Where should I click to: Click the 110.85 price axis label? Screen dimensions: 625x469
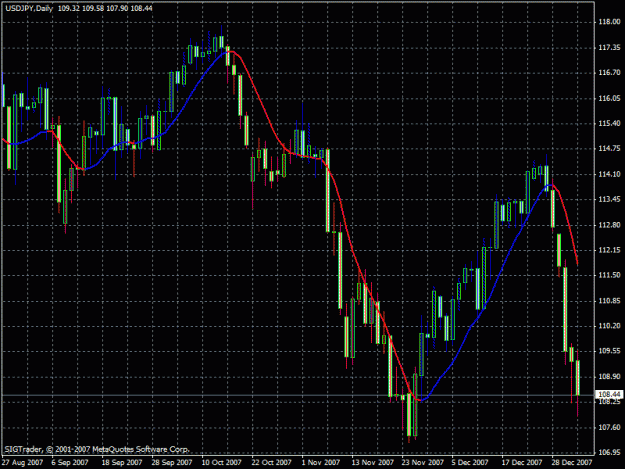(x=609, y=301)
